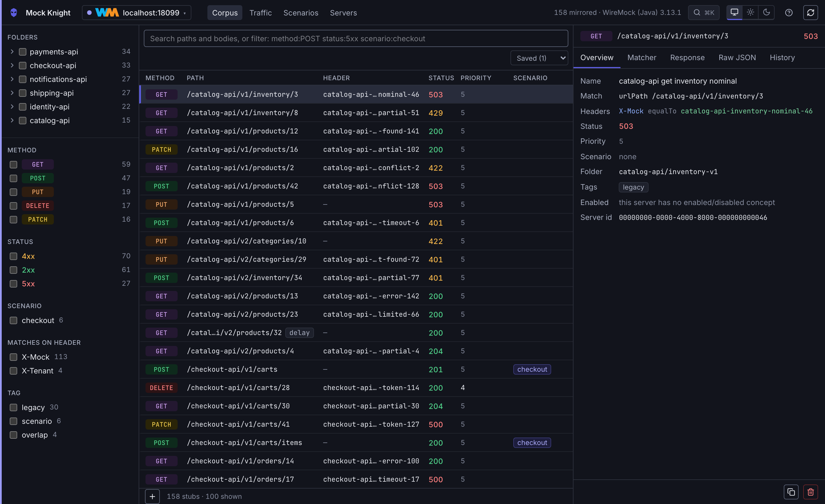The height and width of the screenshot is (504, 825).
Task: Check the X-Mock header filter
Action: click(13, 357)
